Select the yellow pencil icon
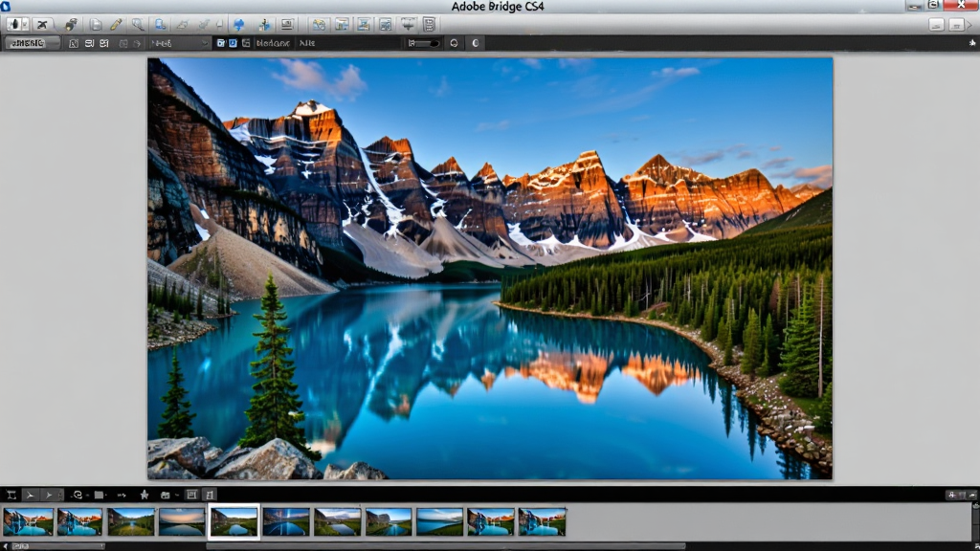 pyautogui.click(x=116, y=24)
